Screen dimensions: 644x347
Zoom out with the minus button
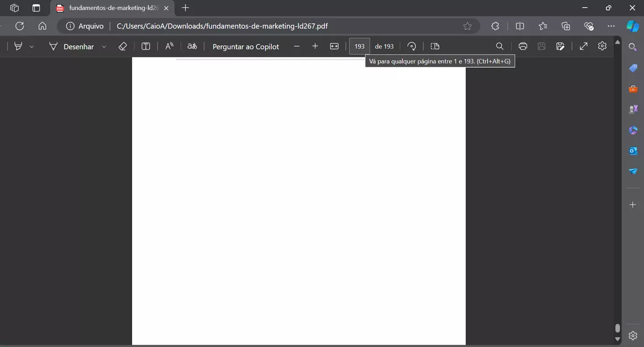point(297,46)
